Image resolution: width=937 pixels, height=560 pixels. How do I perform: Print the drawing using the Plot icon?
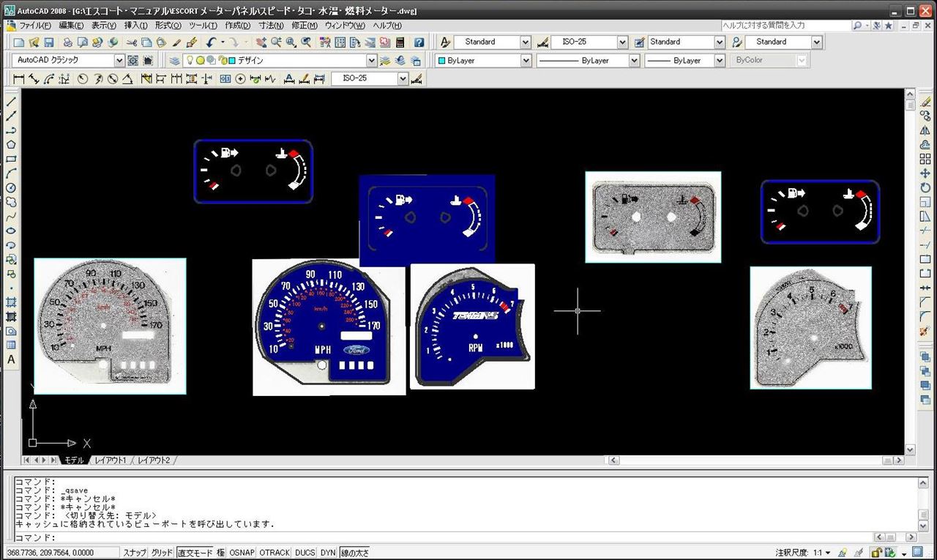point(67,42)
